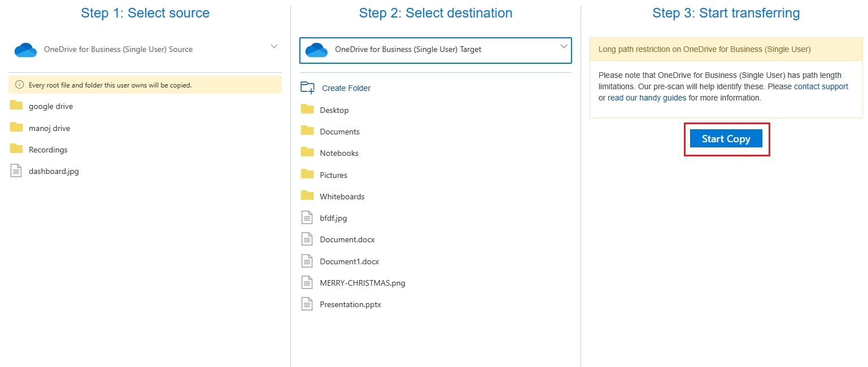
Task: Click the info icon in the root copy notice
Action: [19, 85]
